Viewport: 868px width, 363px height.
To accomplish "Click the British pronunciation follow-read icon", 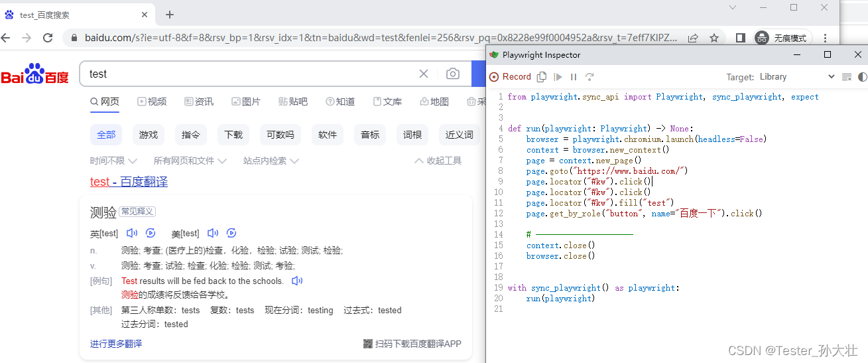I will point(151,233).
